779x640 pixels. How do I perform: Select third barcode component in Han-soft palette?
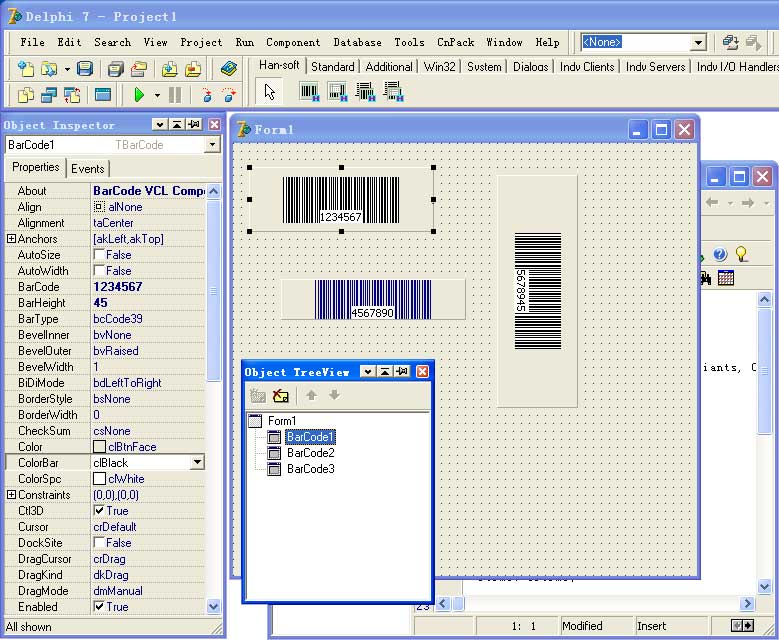pos(365,92)
